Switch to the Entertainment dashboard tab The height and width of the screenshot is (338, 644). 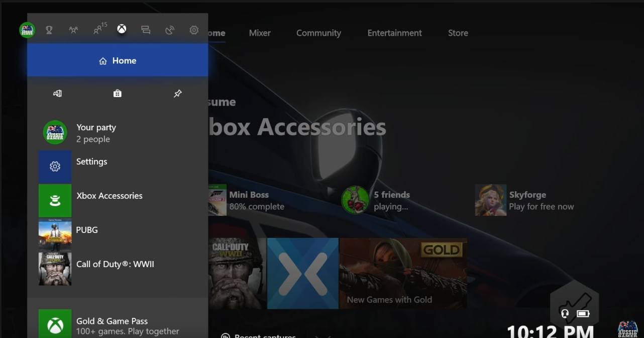[x=395, y=33]
